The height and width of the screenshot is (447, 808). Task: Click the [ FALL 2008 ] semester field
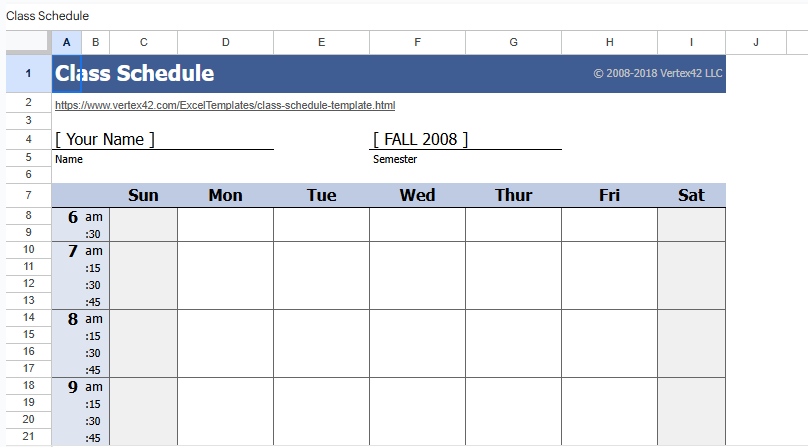pos(420,140)
